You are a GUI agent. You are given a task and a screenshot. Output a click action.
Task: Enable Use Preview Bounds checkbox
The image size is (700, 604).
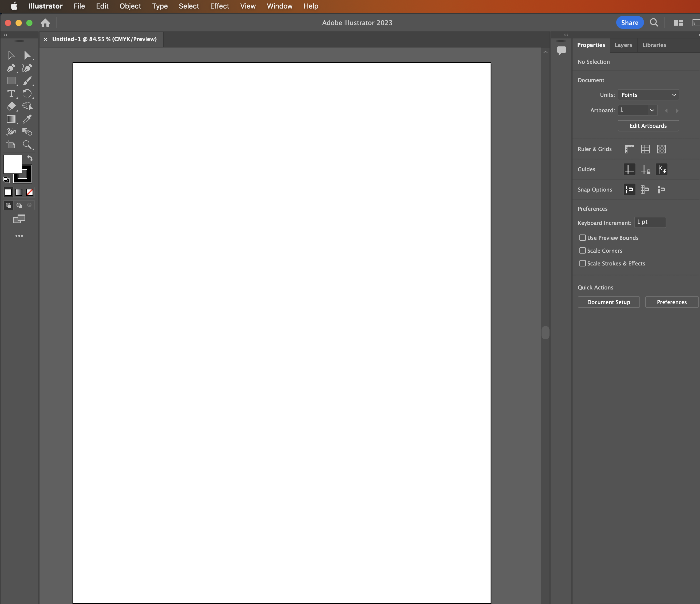pyautogui.click(x=582, y=238)
